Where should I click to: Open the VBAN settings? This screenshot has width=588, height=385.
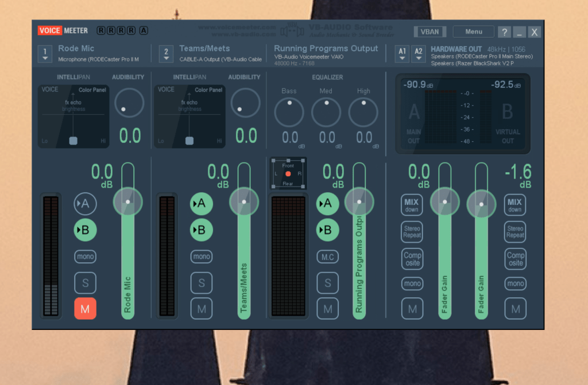pos(430,32)
